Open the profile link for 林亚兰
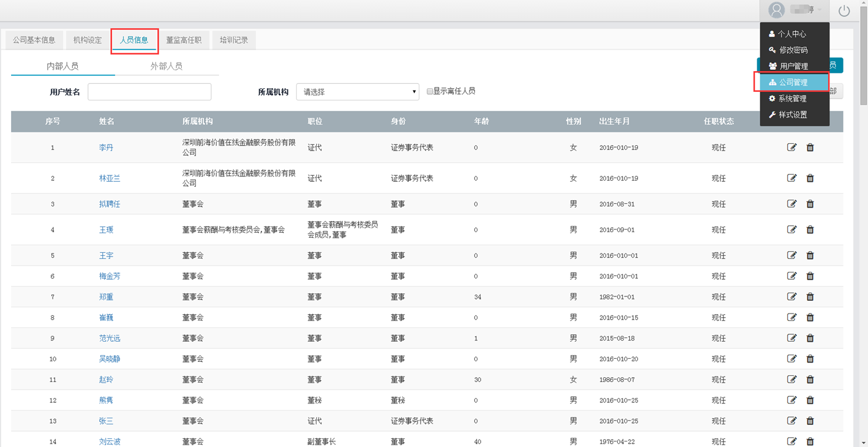 [110, 178]
